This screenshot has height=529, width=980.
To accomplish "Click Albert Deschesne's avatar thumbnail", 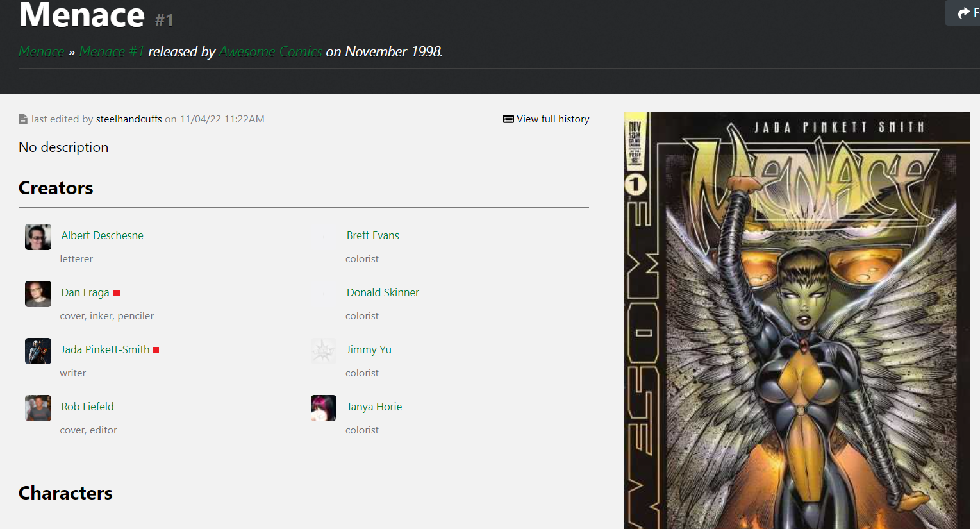I will coord(38,237).
